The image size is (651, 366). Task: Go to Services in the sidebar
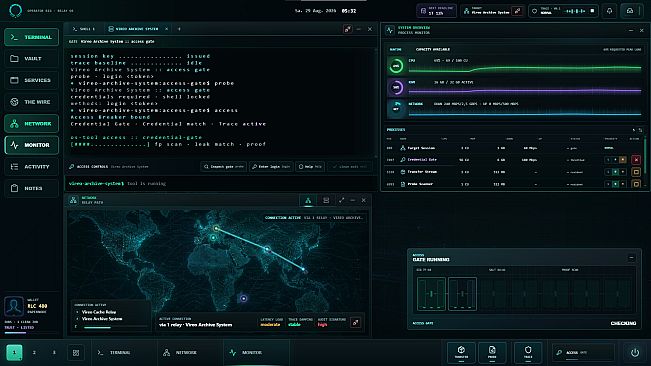32,80
